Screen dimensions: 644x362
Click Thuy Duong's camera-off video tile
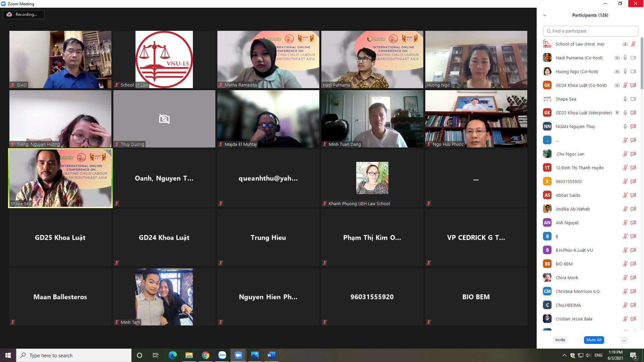tap(164, 119)
